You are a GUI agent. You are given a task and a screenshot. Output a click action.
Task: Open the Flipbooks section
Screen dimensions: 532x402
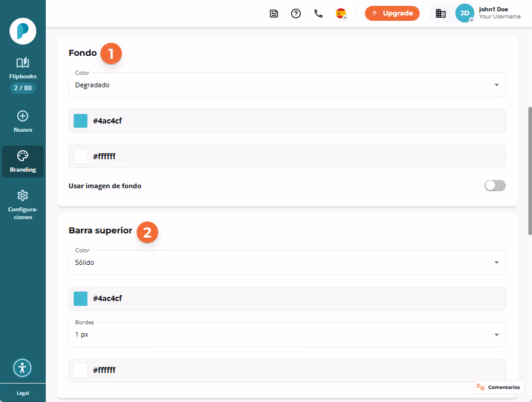(23, 68)
